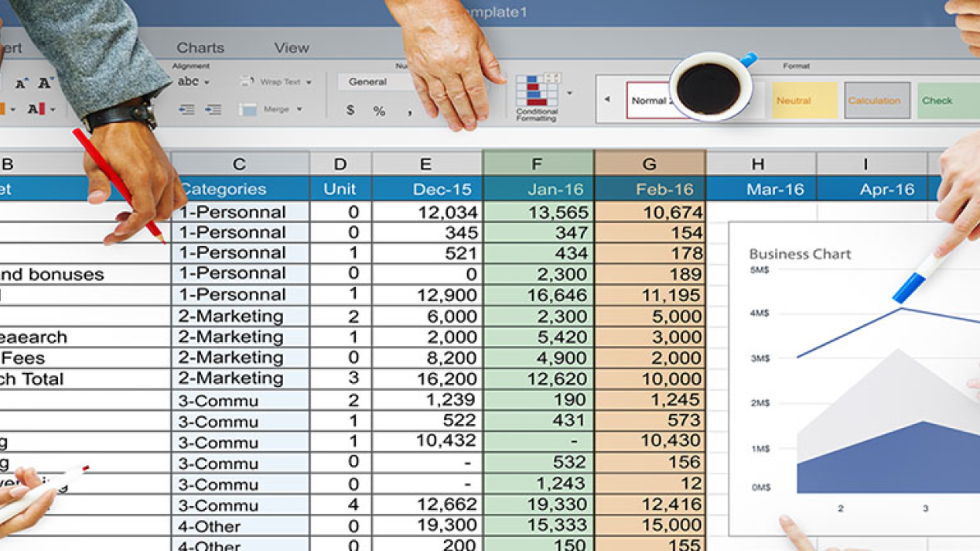Expand the Conditional Formatting dropdown arrow

coord(569,93)
